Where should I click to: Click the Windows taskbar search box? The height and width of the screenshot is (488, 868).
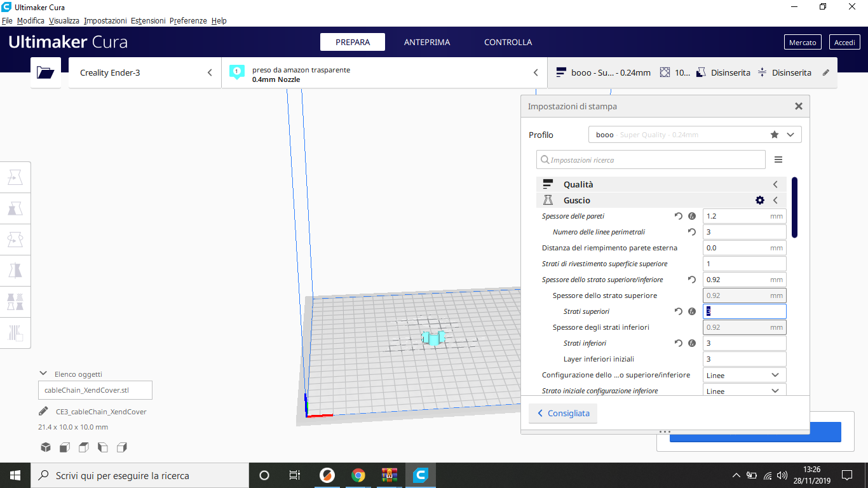click(140, 475)
